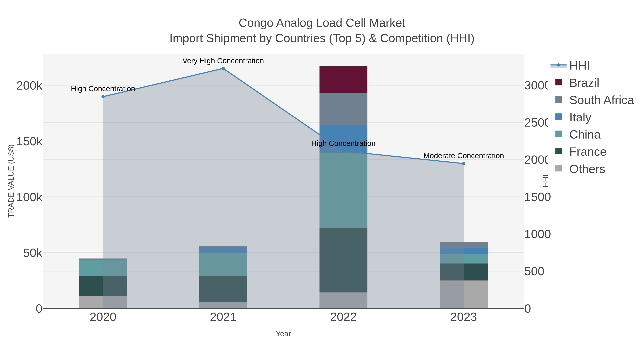The height and width of the screenshot is (362, 644).
Task: Click the 2020 HHI data point
Action: 103,97
